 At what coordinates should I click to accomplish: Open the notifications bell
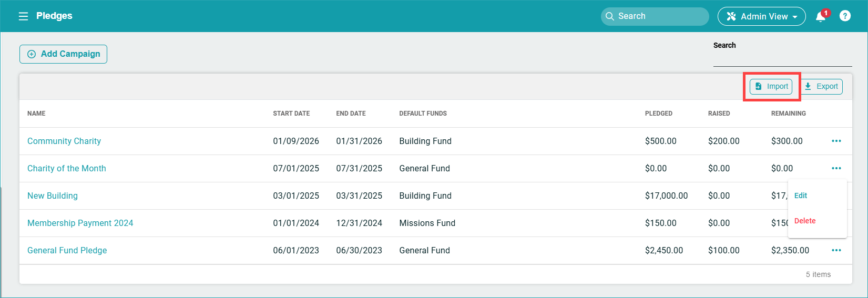click(820, 17)
